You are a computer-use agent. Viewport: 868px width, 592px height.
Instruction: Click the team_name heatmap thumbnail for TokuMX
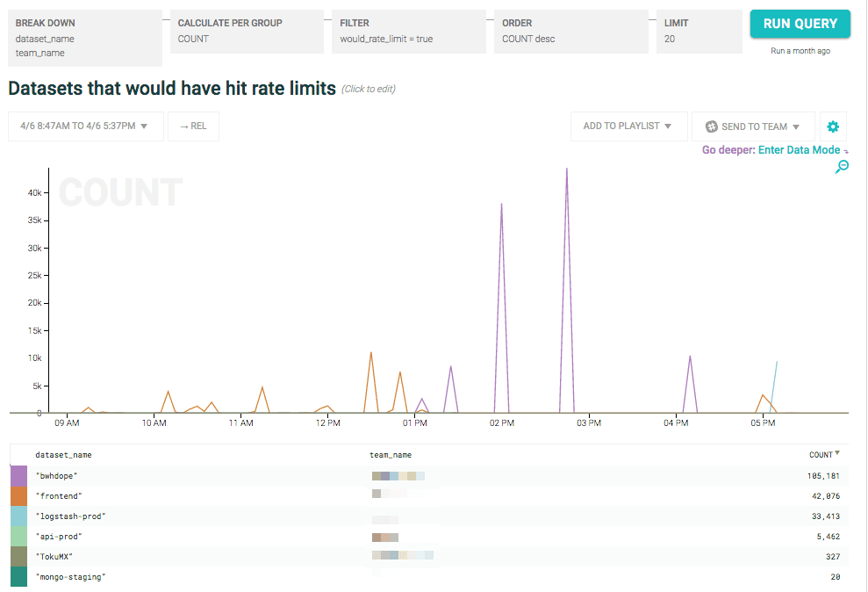coord(404,555)
